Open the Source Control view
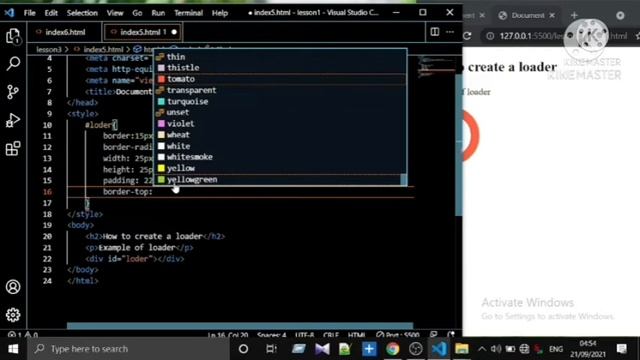This screenshot has width=640, height=360. coord(13,92)
